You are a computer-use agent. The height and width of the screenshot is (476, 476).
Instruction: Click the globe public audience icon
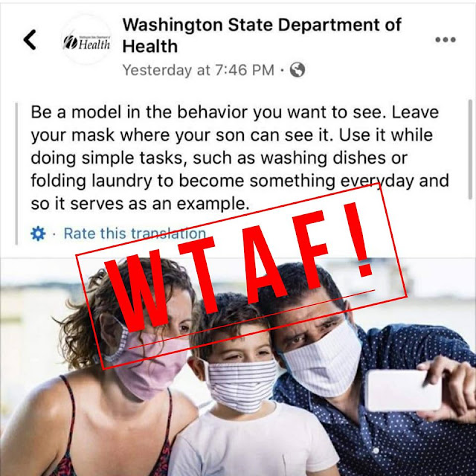297,70
